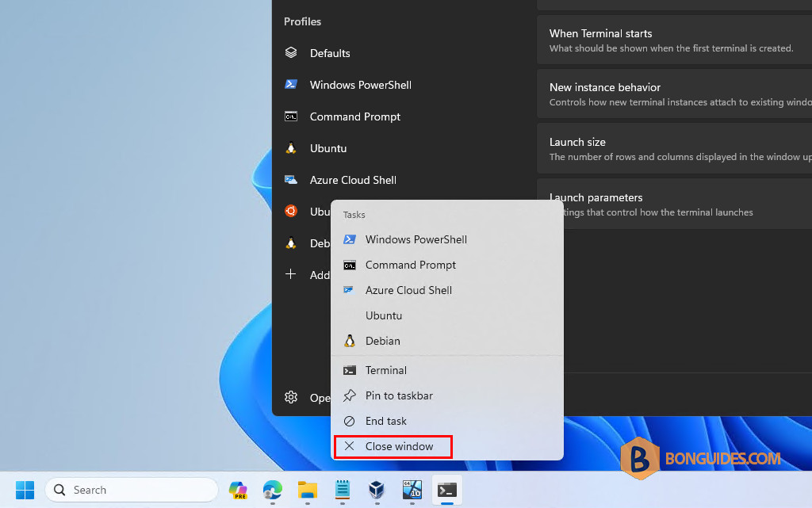Launch Ubuntu from the Tasks jump list
This screenshot has height=508, width=812.
[447, 315]
